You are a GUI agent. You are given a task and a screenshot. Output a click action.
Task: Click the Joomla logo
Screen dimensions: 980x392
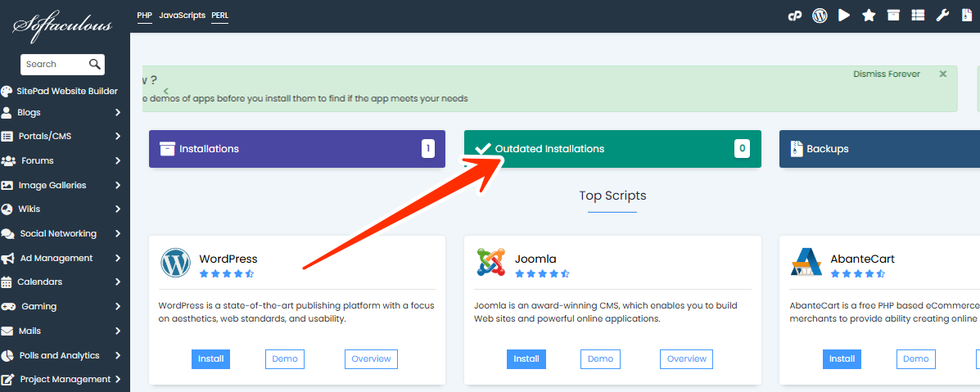[490, 262]
